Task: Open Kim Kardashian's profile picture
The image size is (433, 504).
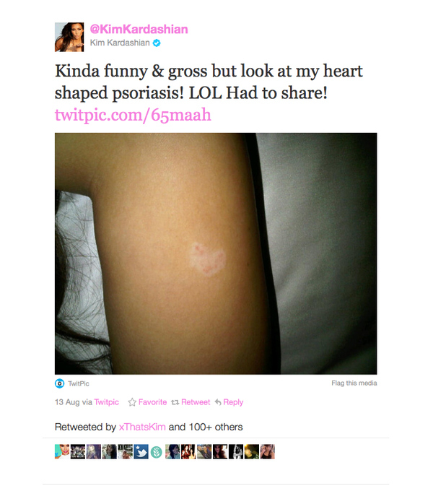Action: [x=69, y=37]
